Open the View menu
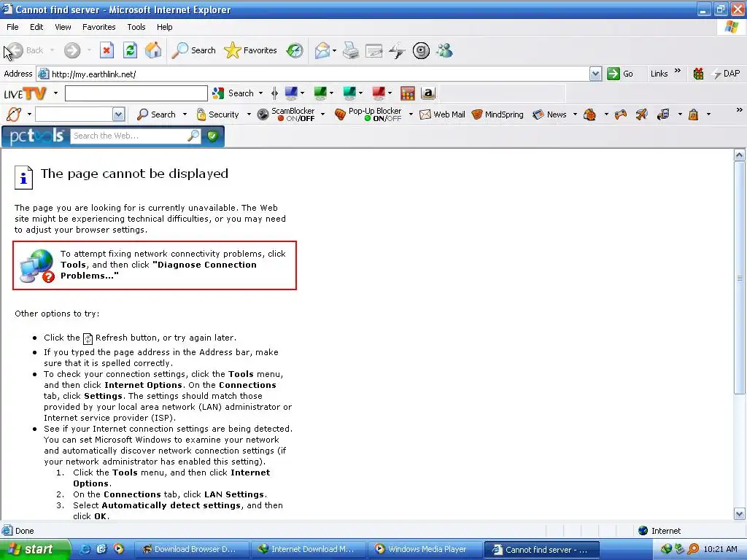Viewport: 747px width, 560px height. coord(63,27)
